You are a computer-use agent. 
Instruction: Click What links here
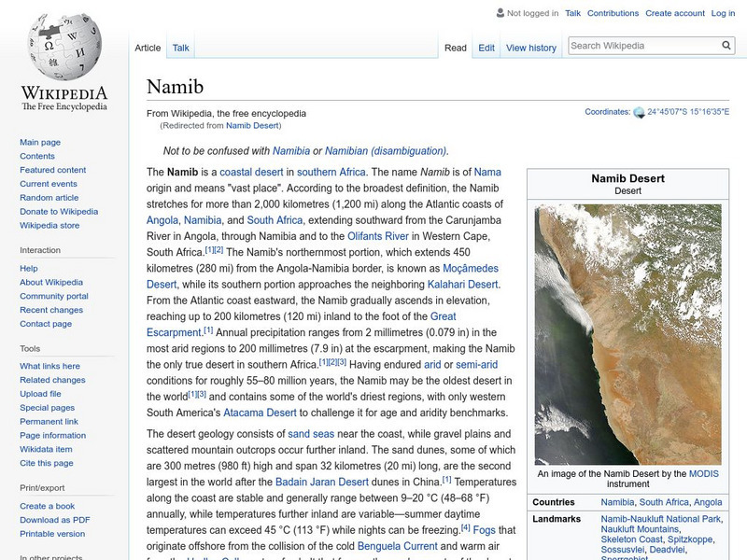(49, 366)
